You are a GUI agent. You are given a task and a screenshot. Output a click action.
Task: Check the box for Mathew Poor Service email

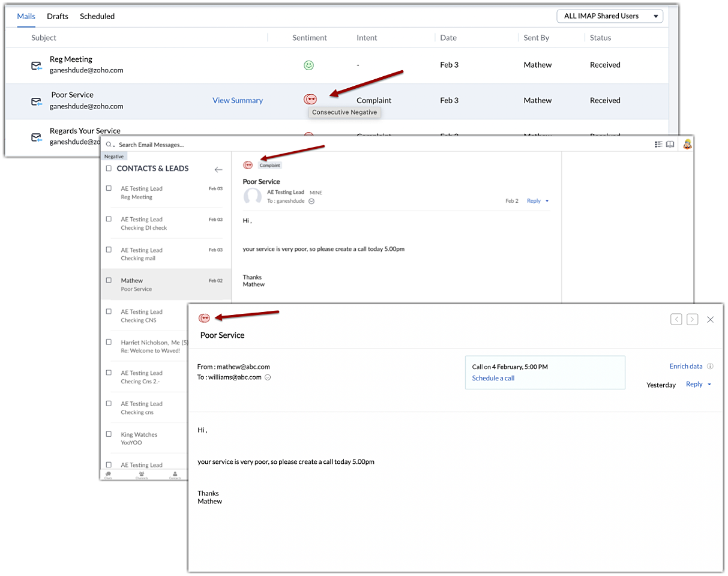(x=109, y=280)
